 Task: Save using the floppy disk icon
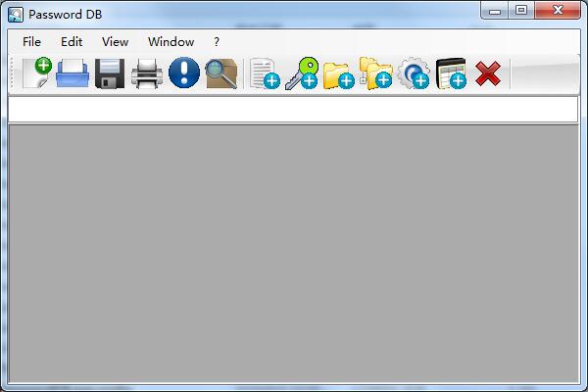tap(110, 73)
